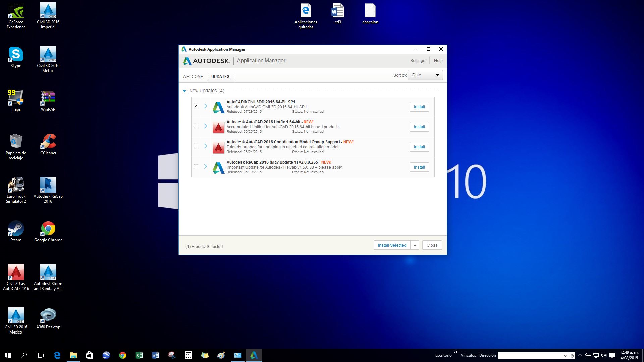Open WinRAR desktop icon
Image resolution: width=644 pixels, height=362 pixels.
click(48, 101)
